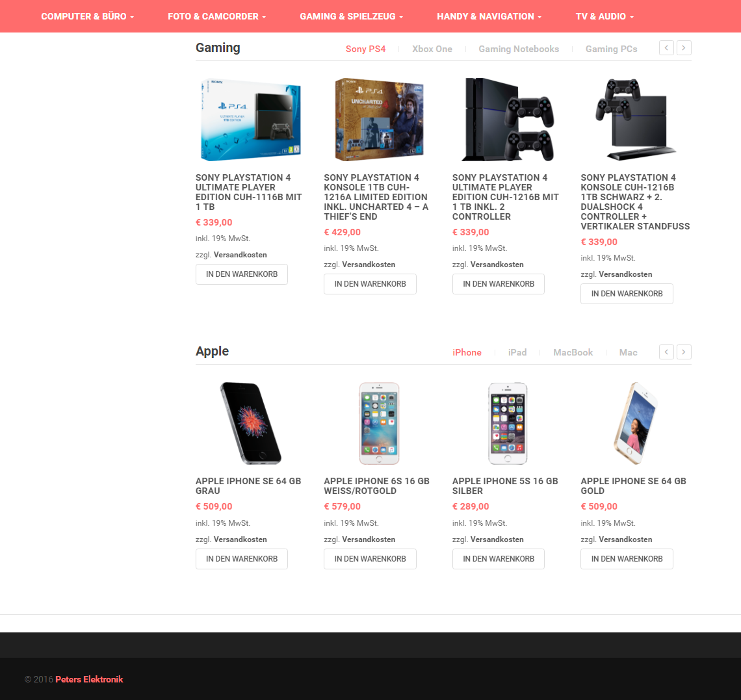The height and width of the screenshot is (700, 741).
Task: Add iPhone 5S 16 GB Silber to Warenkorb
Action: click(x=498, y=559)
